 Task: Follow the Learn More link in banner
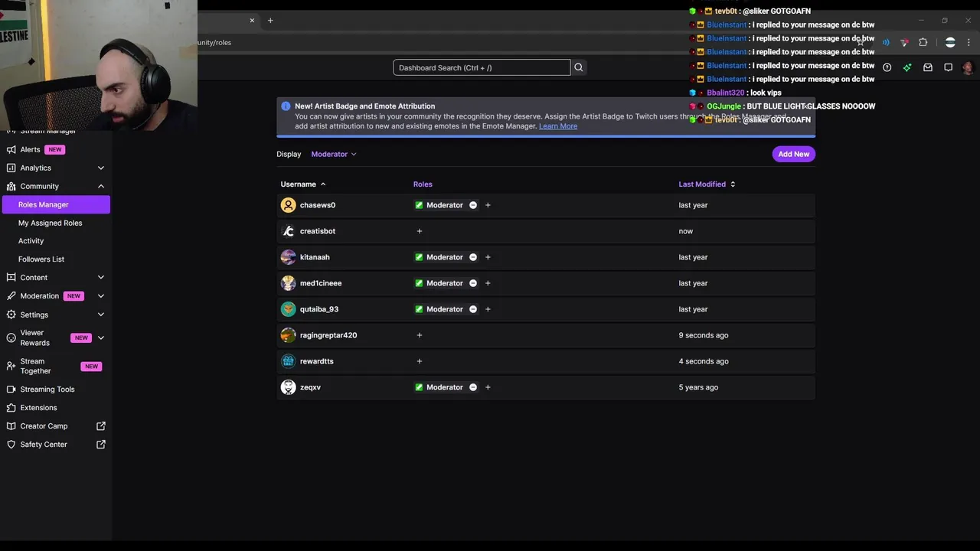pyautogui.click(x=558, y=126)
